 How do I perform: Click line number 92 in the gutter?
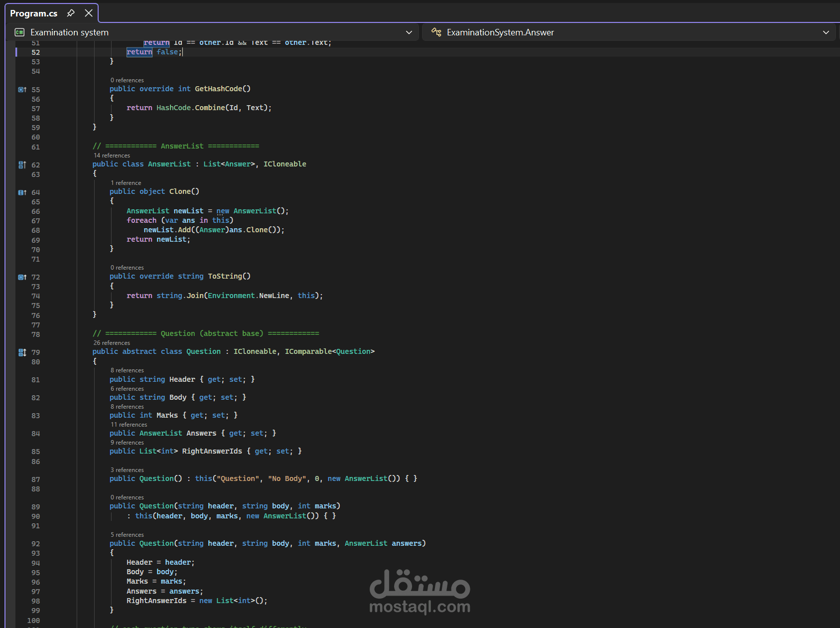tap(36, 544)
